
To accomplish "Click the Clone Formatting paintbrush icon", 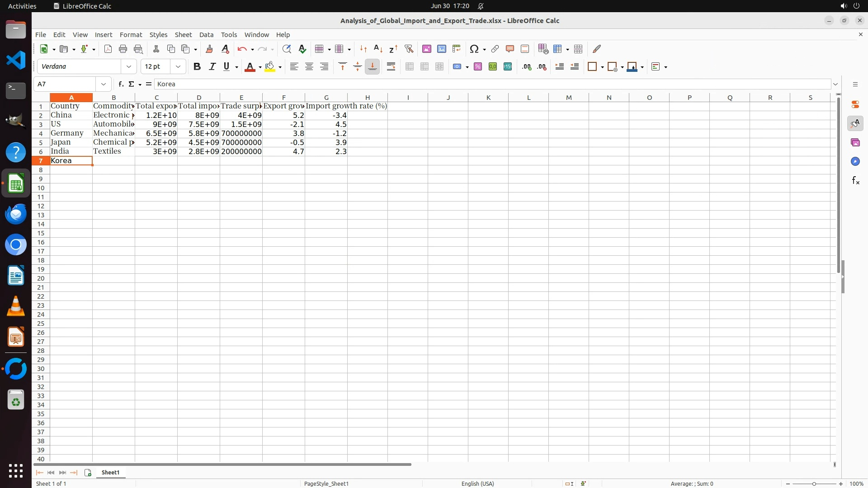I will 209,49.
